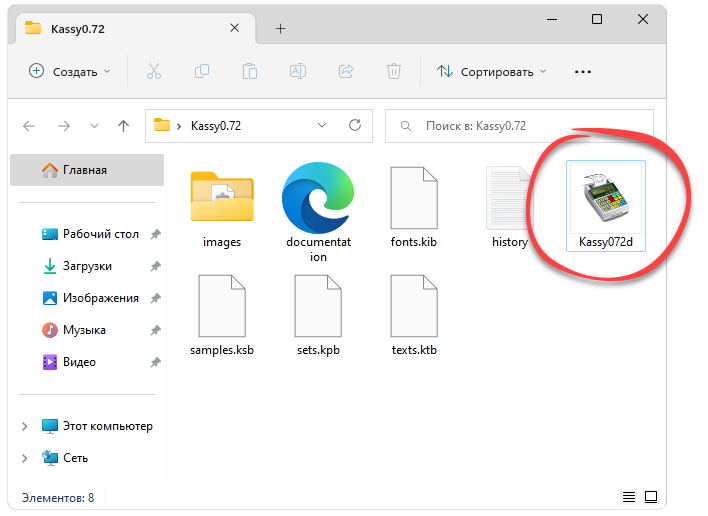Click the folder icon in address bar
Screen dimensions: 708x516
click(x=162, y=125)
